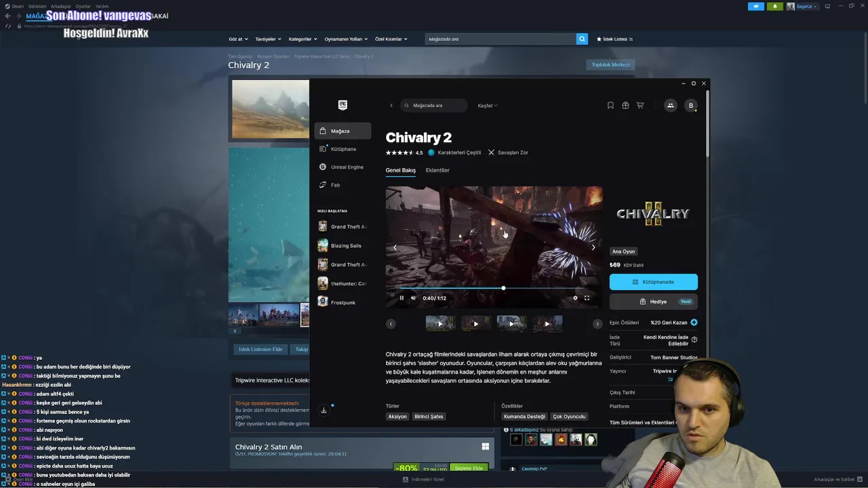Open İndirmeleri Yönet in Steam bottom bar
Viewport: 868px width, 488px height.
[424, 479]
